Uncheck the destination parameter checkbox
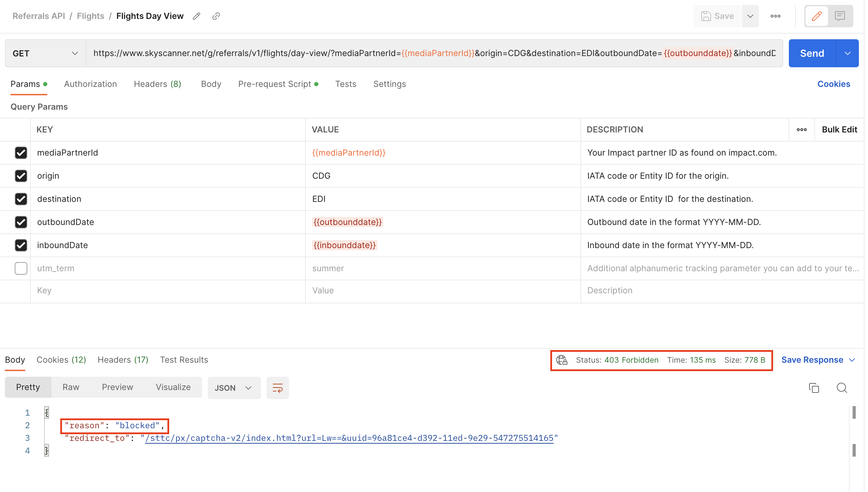 (21, 199)
